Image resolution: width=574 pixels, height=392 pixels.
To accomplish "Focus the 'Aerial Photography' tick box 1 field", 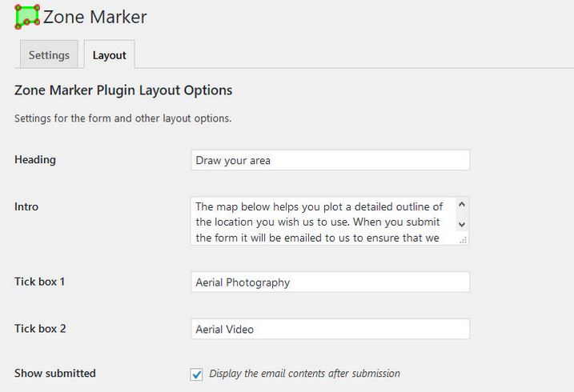I will tap(330, 282).
